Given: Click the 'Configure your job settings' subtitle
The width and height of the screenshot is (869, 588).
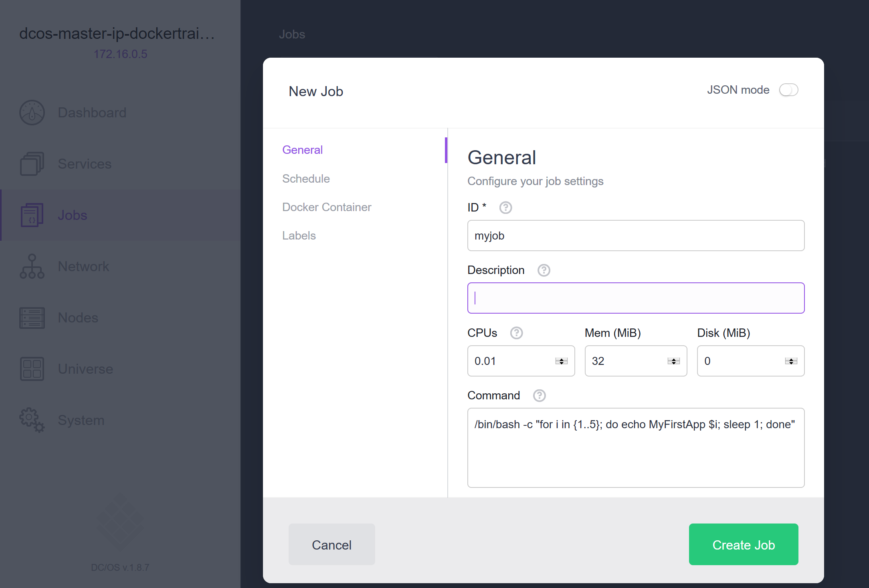Looking at the screenshot, I should tap(535, 181).
